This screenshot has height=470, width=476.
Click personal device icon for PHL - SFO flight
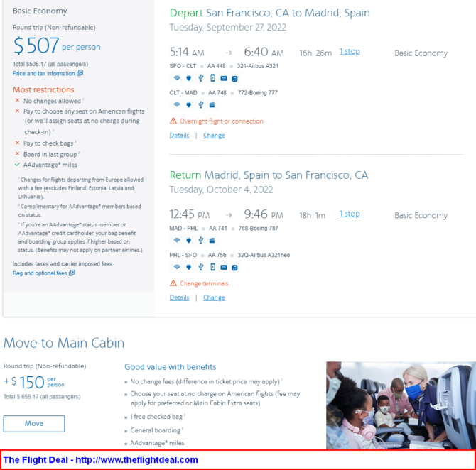coord(212,267)
